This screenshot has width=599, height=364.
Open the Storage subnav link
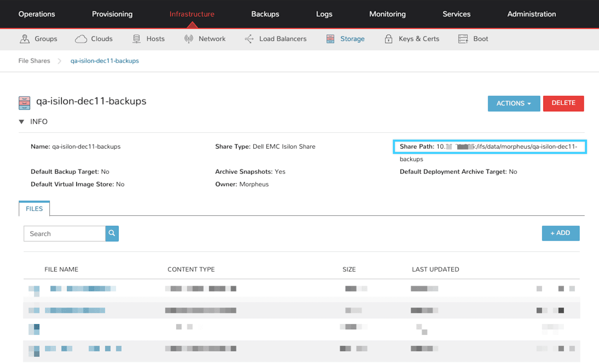click(352, 39)
